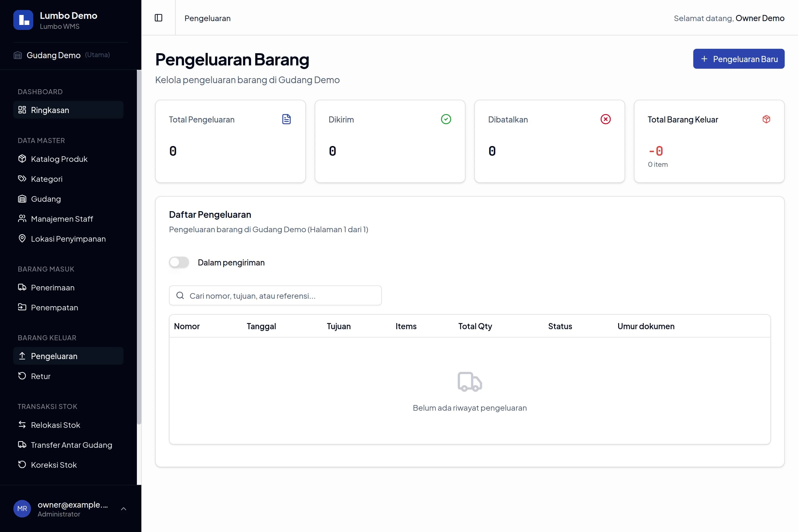The height and width of the screenshot is (532, 798).
Task: Click the Pengeluaran breadcrumb in header
Action: (x=207, y=18)
